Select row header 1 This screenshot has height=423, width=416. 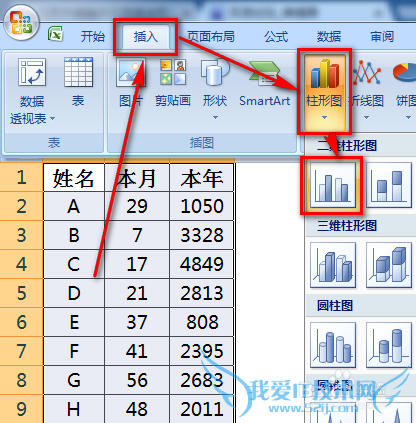point(21,177)
